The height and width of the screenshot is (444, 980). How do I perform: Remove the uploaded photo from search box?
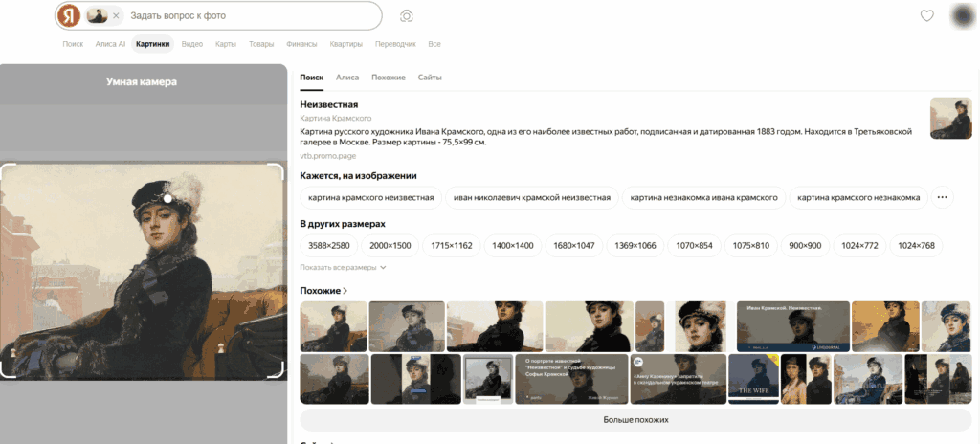point(116,15)
